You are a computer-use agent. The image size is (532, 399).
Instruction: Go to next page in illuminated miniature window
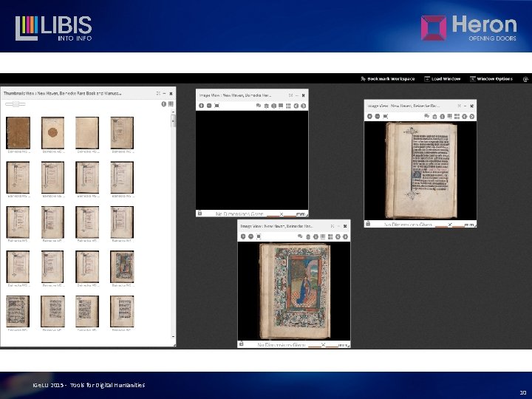pos(345,236)
